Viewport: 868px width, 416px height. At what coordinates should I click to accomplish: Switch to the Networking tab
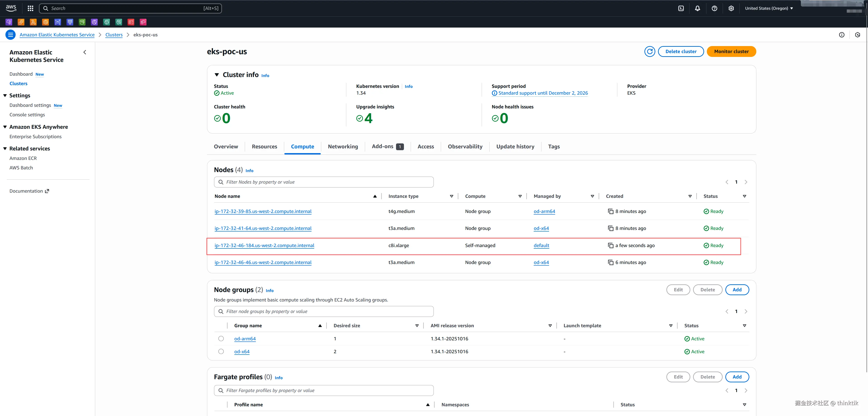343,146
